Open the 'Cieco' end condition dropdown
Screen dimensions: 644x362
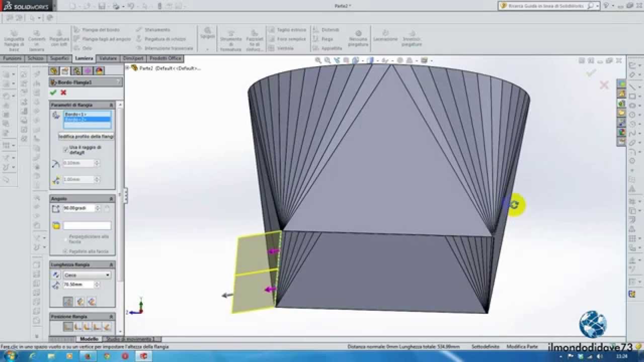tap(87, 275)
